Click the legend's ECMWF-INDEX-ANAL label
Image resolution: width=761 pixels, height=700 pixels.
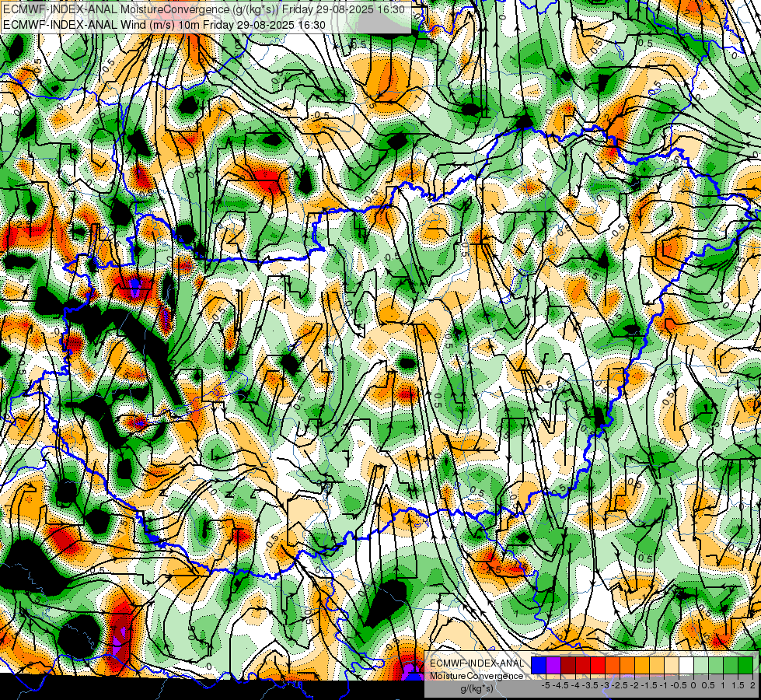tap(477, 663)
